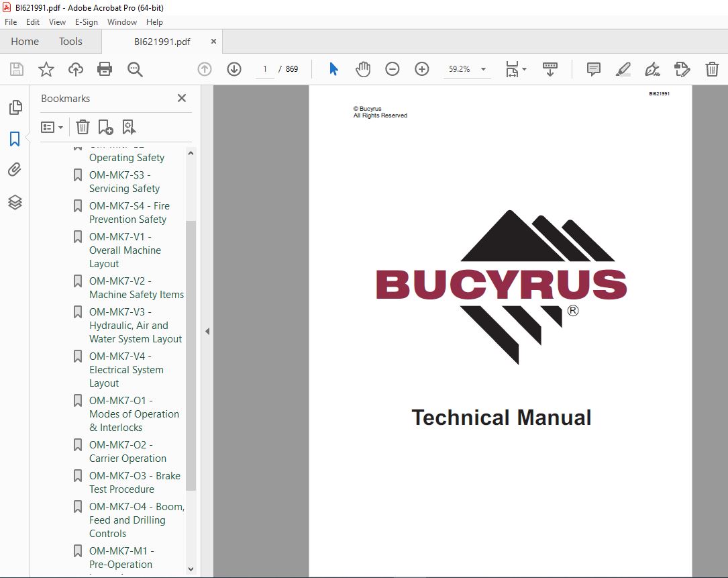Add a sticky note comment
The height and width of the screenshot is (578, 728).
pos(593,69)
